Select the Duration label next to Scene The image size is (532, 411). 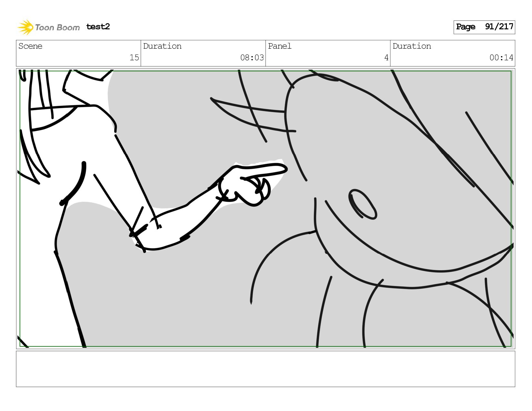point(162,46)
